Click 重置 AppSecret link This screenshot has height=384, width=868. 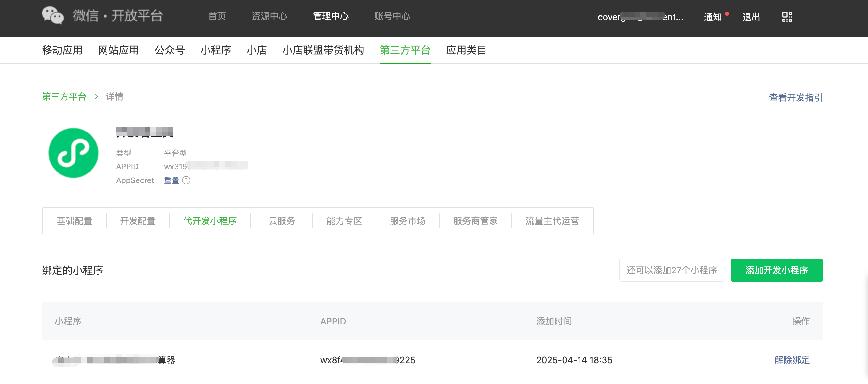(171, 180)
